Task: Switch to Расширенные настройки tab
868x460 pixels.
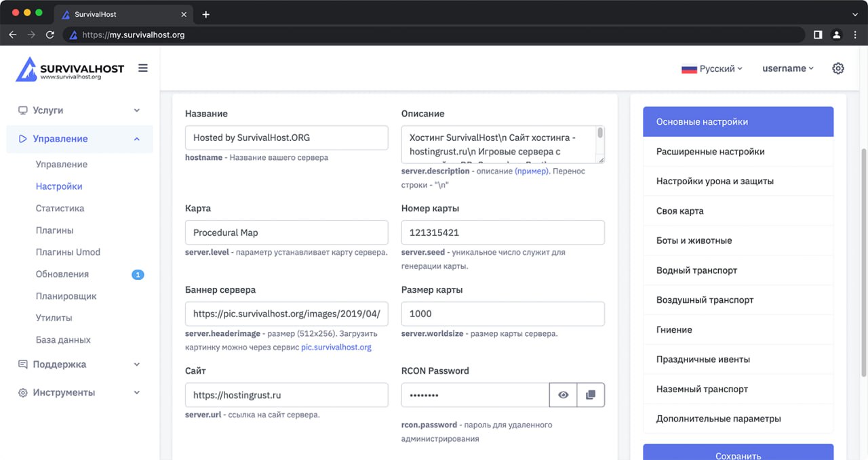Action: (738, 152)
